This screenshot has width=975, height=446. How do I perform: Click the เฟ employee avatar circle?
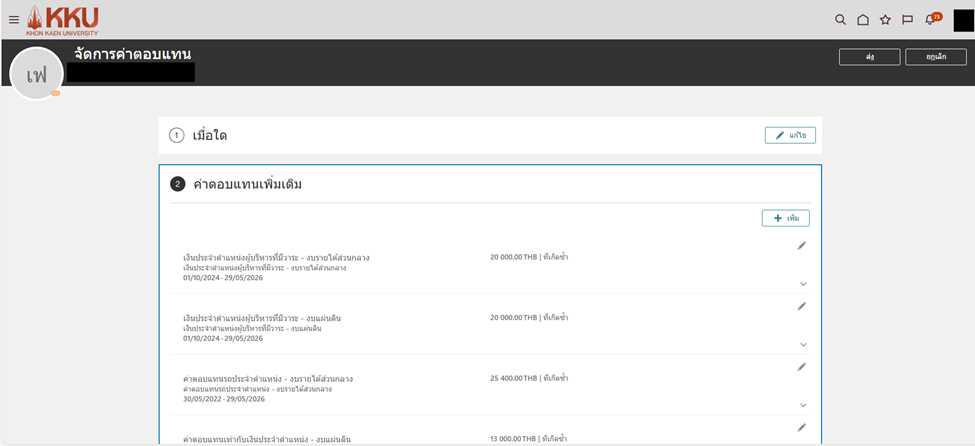(37, 74)
